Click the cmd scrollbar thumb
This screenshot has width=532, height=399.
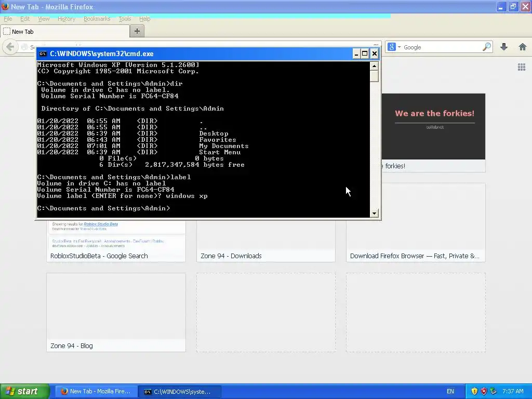tap(374, 76)
